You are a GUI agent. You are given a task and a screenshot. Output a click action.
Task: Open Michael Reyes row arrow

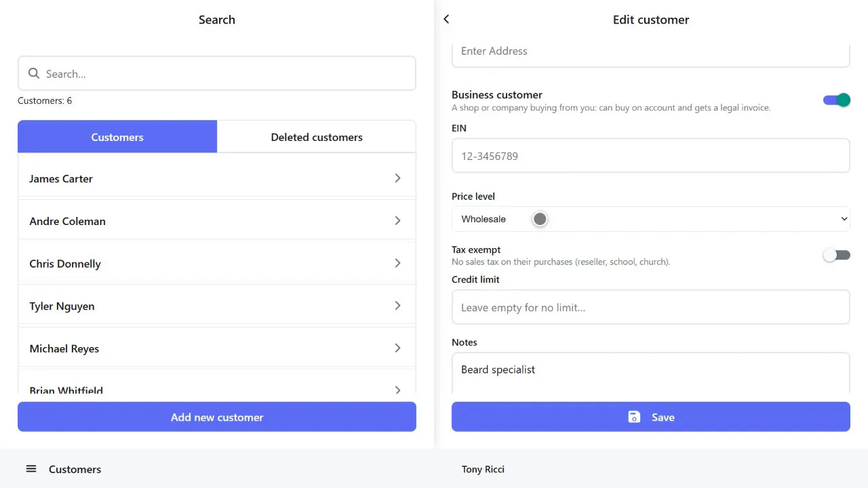click(397, 348)
